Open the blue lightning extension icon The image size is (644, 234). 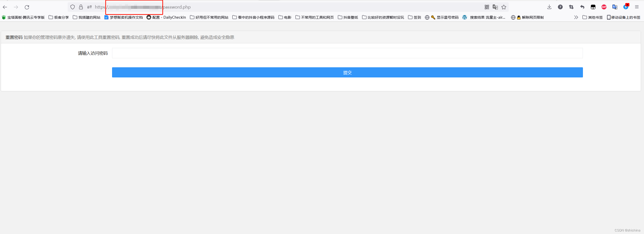(x=626, y=7)
